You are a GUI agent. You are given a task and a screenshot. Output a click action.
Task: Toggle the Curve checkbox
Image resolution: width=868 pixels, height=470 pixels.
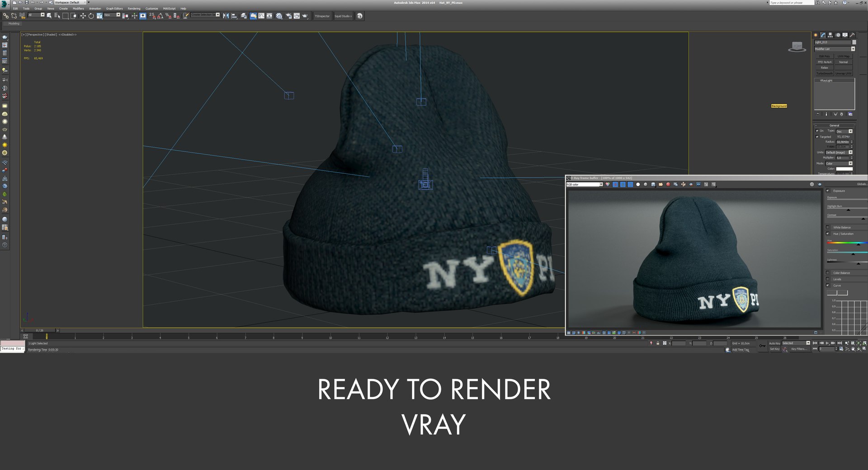point(828,285)
